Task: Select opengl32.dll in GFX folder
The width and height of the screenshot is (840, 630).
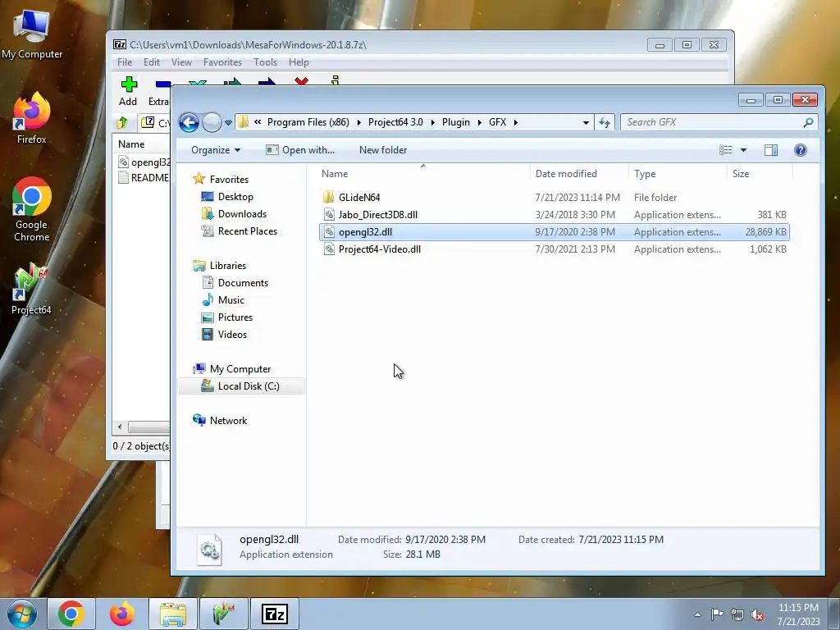Action: (x=554, y=232)
